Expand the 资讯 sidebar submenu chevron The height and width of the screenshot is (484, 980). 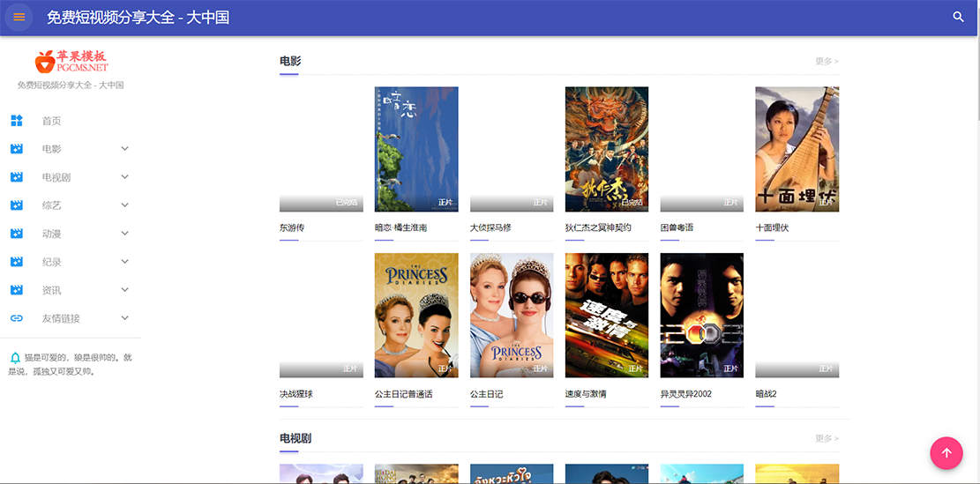tap(124, 290)
